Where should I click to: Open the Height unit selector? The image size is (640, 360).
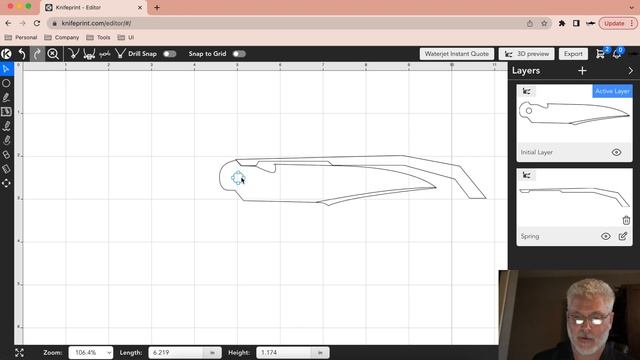click(320, 353)
